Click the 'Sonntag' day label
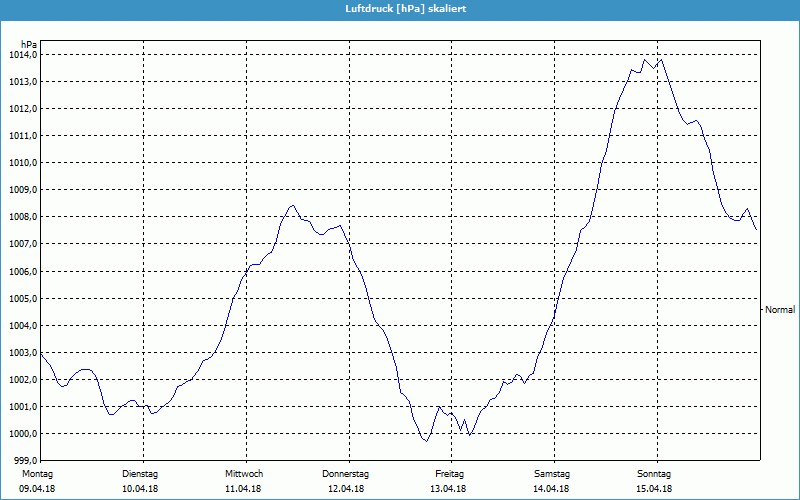Viewport: 800px width, 500px height. tap(654, 473)
